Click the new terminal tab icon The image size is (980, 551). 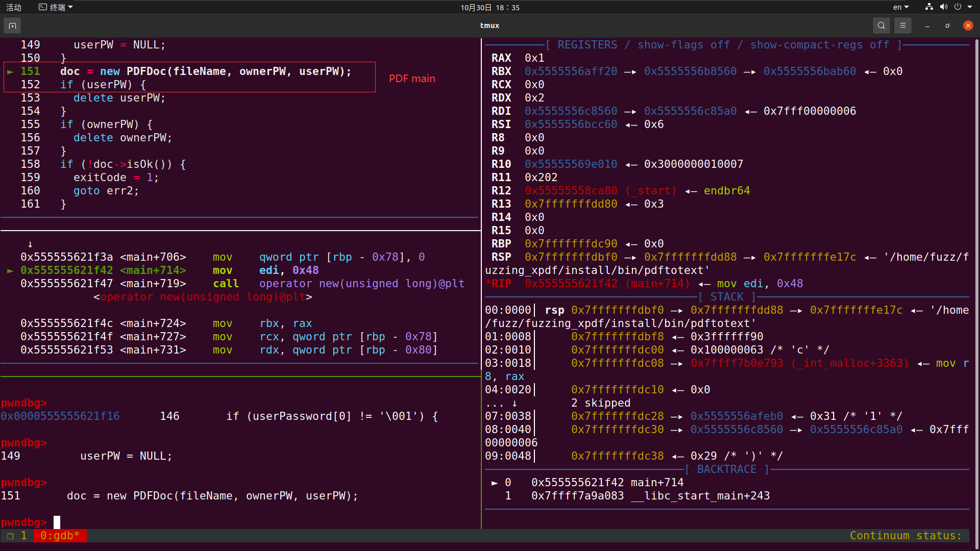point(12,26)
